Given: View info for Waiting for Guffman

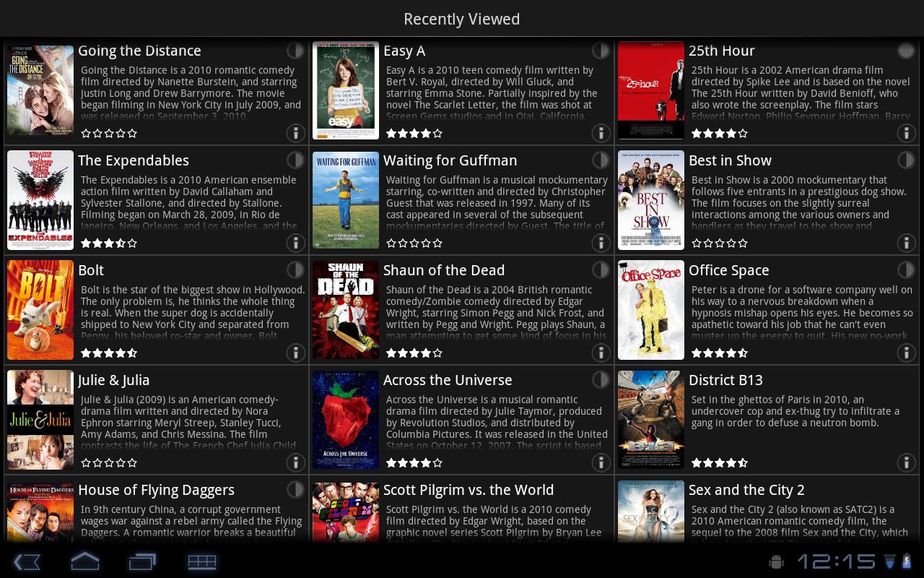Looking at the screenshot, I should [x=601, y=243].
